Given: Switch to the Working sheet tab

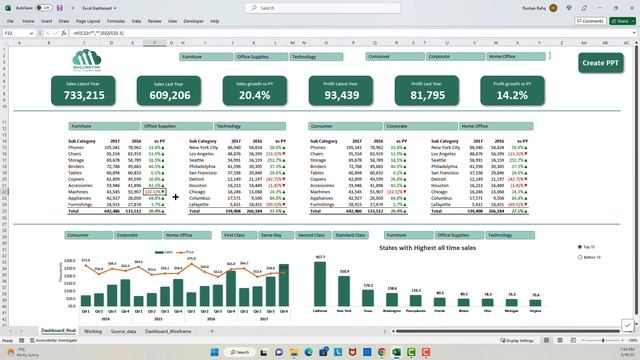Looking at the screenshot, I should [x=93, y=331].
